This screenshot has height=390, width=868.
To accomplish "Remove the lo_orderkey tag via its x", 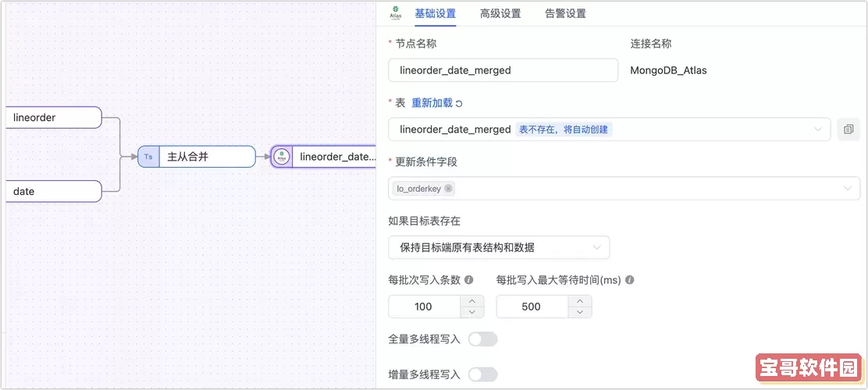I will point(448,189).
